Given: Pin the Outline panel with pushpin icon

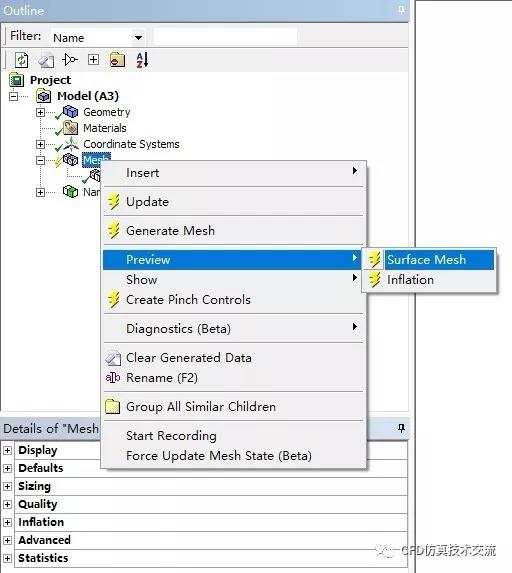Looking at the screenshot, I should (401, 10).
